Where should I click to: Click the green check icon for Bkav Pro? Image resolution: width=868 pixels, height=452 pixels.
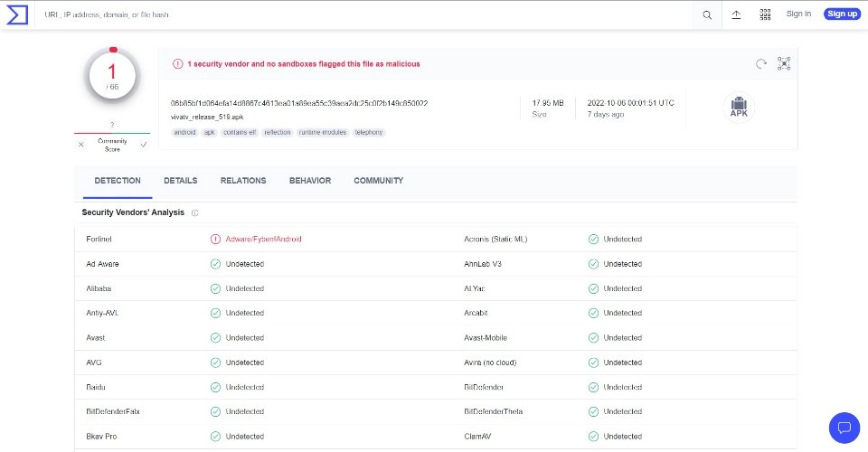click(215, 437)
